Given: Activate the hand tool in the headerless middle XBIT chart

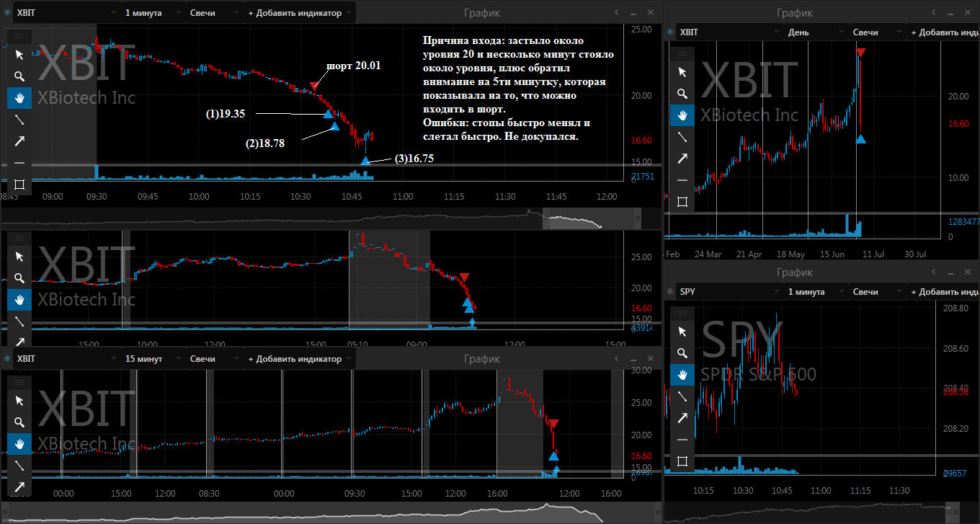Looking at the screenshot, I should click(19, 300).
